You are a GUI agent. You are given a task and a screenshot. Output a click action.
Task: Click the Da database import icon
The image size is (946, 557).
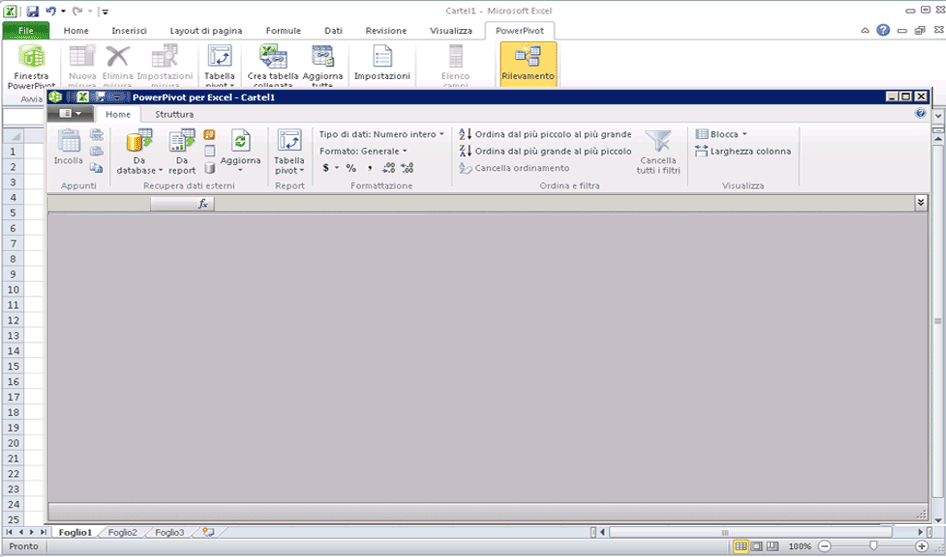139,142
